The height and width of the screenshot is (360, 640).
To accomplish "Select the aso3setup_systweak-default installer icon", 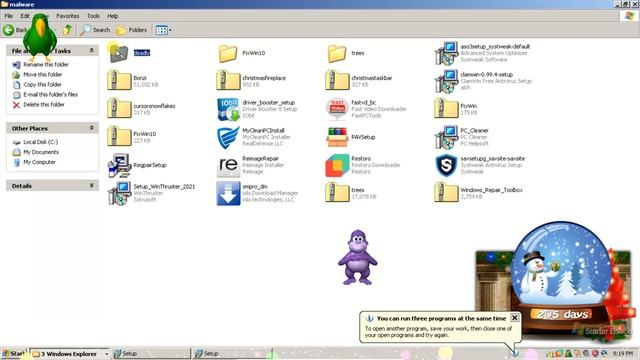I will pos(446,53).
